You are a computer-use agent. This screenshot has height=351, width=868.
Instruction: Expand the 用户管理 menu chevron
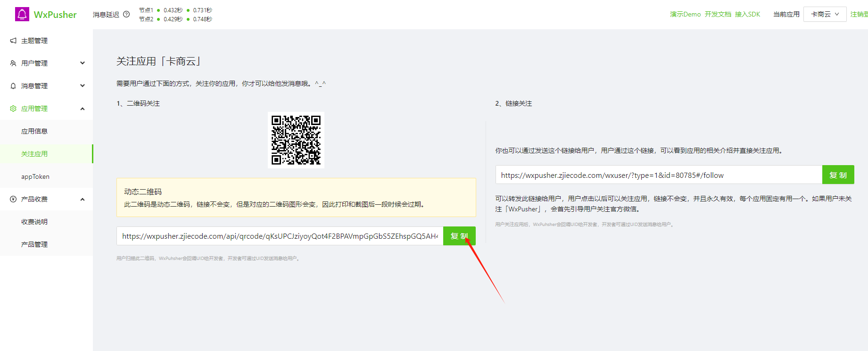tap(83, 63)
